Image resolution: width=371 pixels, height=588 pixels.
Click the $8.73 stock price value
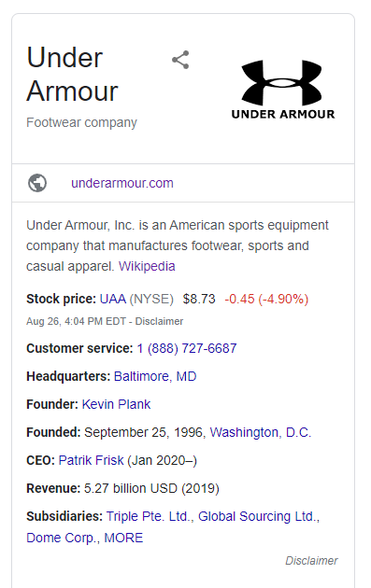point(199,299)
